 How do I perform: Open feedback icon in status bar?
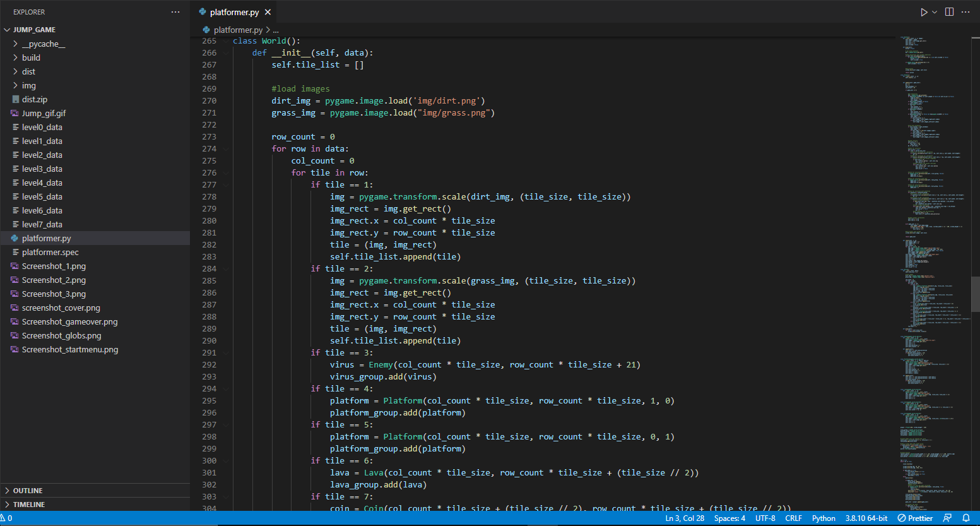tap(947, 518)
